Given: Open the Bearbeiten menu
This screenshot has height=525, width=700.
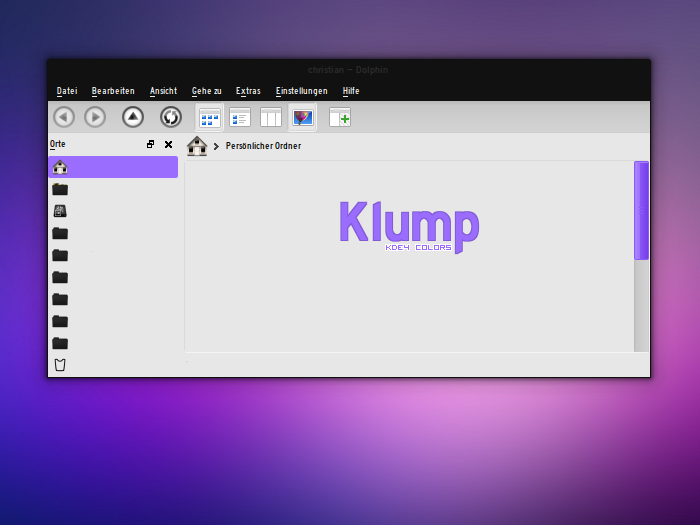Looking at the screenshot, I should pos(113,91).
